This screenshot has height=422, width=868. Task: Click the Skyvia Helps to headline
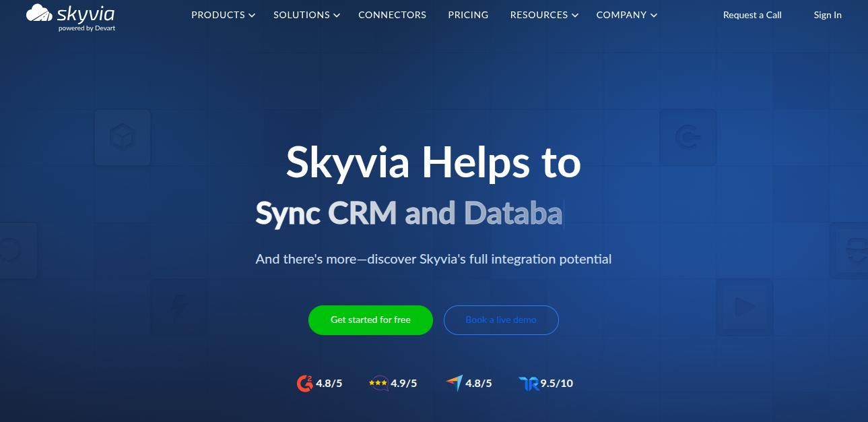434,163
